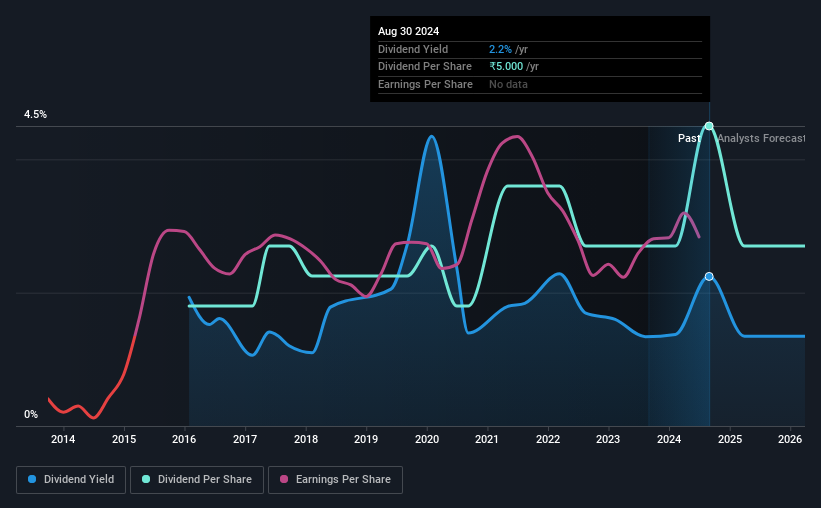Image resolution: width=821 pixels, height=508 pixels.
Task: Click the 2017 x-axis label
Action: pyautogui.click(x=245, y=439)
